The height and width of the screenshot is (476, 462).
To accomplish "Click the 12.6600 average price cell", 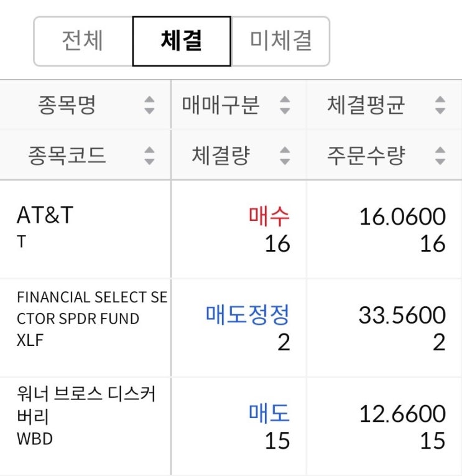I will pos(402,413).
